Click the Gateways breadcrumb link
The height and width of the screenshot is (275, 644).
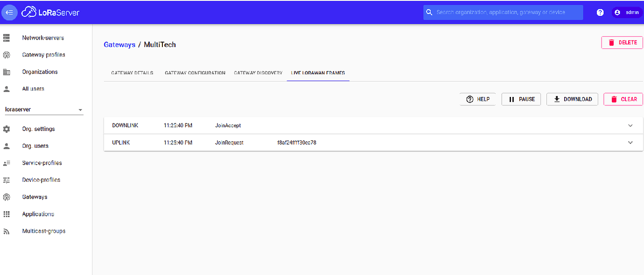(119, 45)
